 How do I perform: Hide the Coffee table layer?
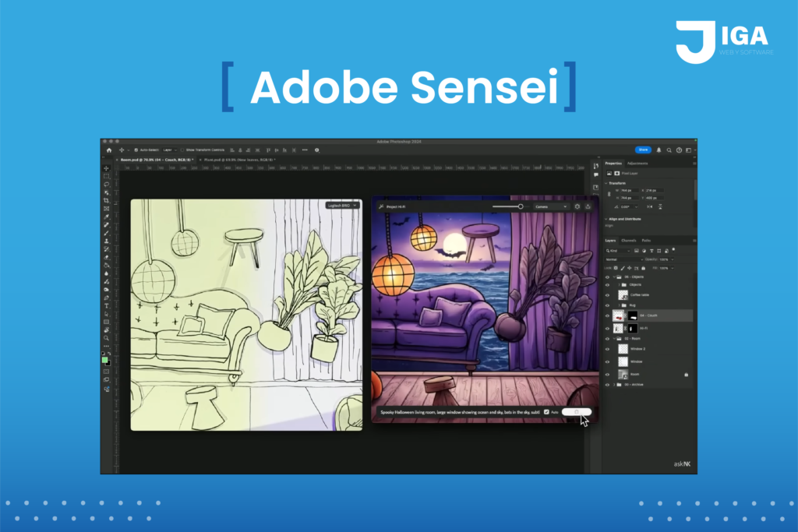(x=607, y=295)
